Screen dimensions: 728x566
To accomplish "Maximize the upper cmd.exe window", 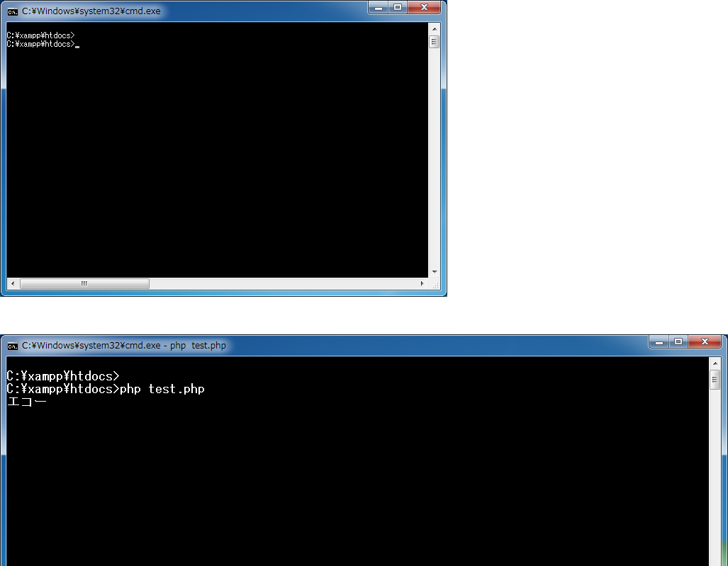I will point(398,7).
